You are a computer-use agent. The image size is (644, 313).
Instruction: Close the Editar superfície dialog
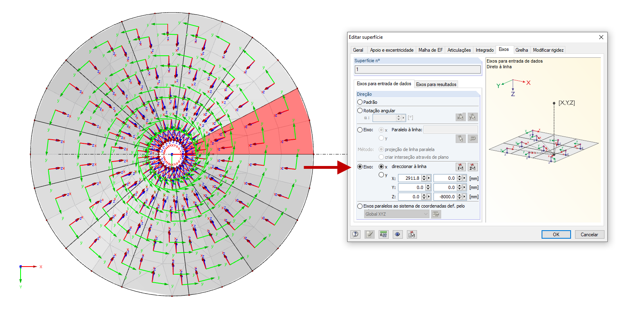(x=601, y=37)
